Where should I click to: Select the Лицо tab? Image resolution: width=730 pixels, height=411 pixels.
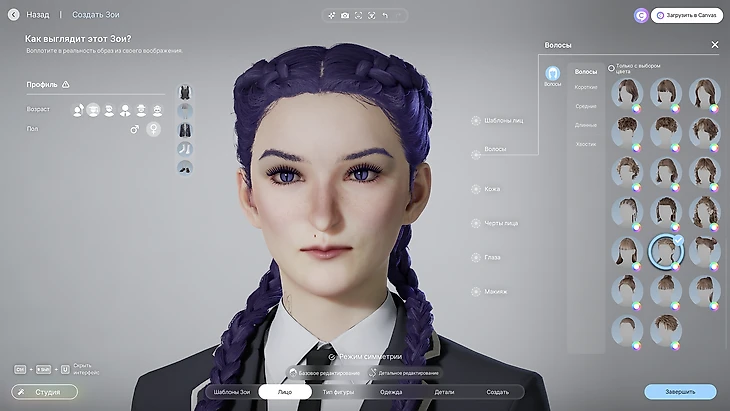(285, 392)
